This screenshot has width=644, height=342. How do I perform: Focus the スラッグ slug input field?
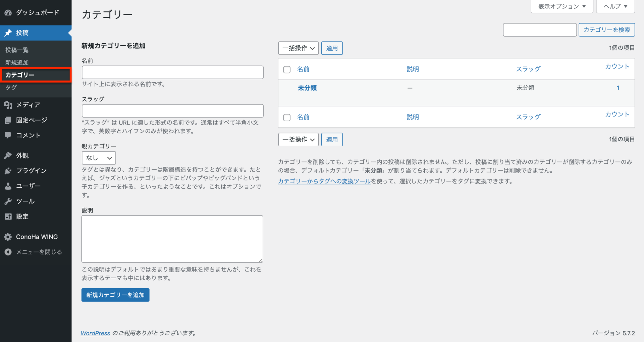[x=173, y=111]
